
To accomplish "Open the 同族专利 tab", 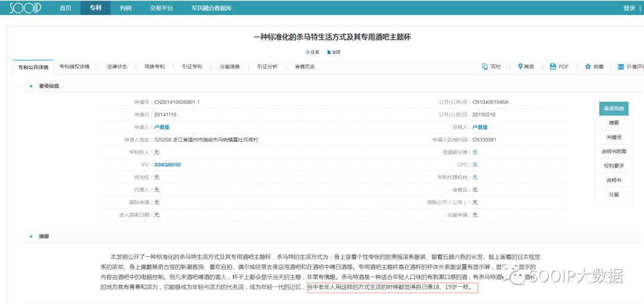I will (x=154, y=67).
